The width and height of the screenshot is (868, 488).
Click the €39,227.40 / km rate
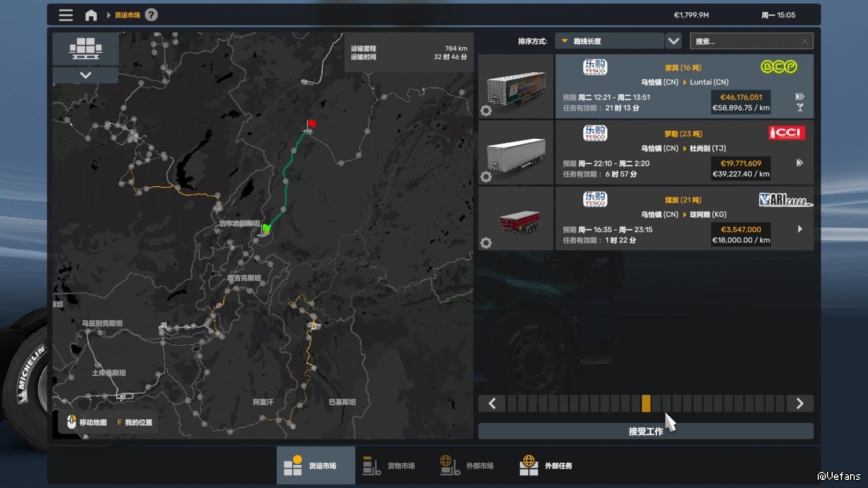[741, 174]
